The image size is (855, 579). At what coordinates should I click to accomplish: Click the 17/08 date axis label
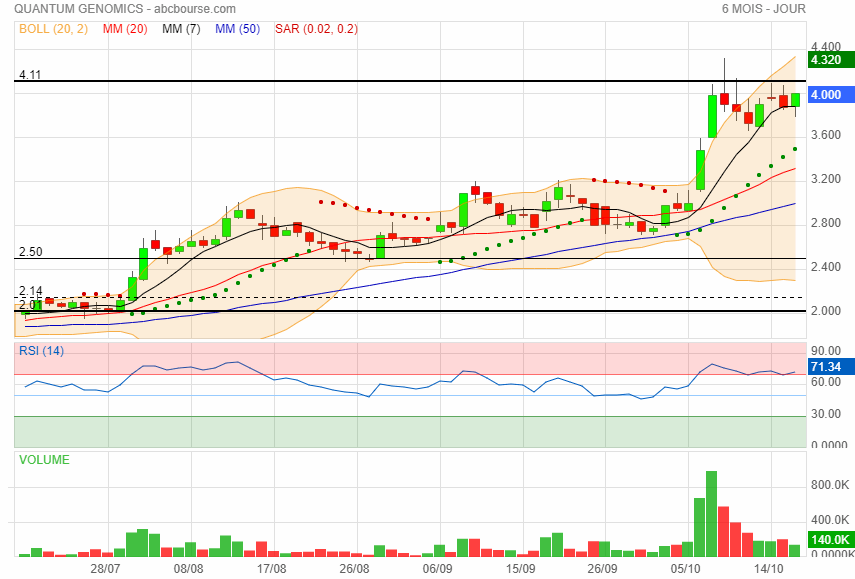pyautogui.click(x=272, y=569)
